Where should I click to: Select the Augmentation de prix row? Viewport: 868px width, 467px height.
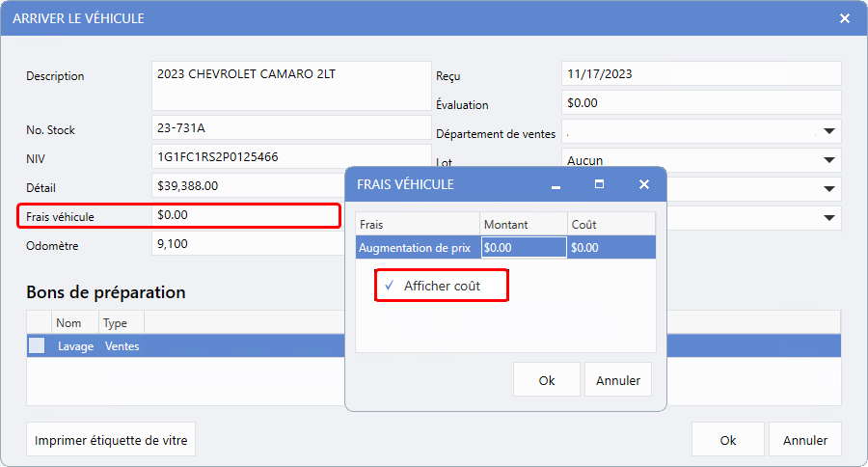(x=415, y=247)
